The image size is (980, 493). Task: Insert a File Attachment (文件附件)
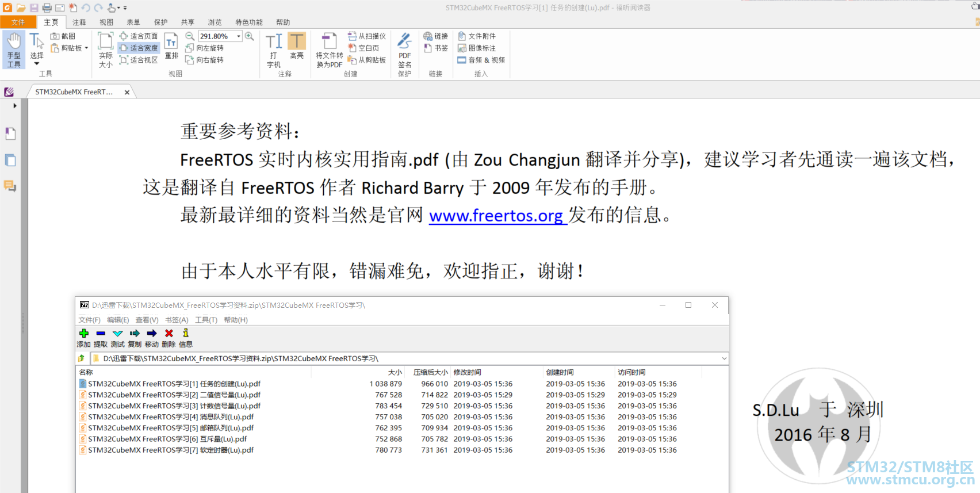(477, 36)
